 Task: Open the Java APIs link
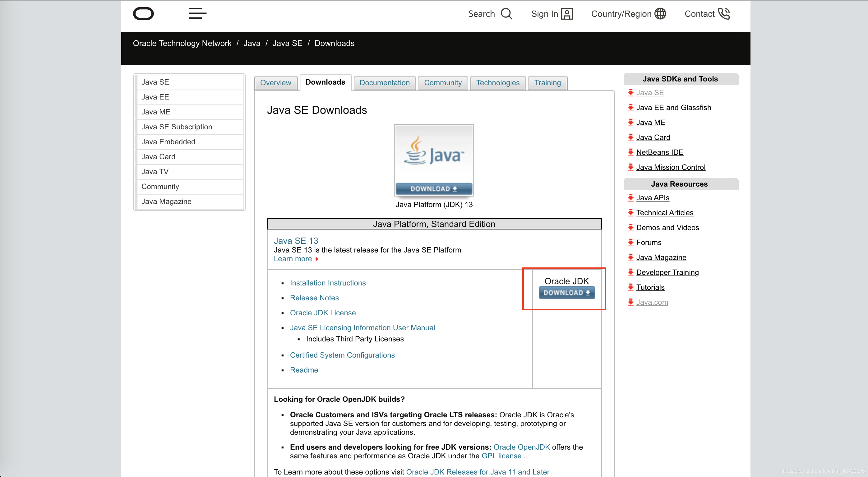(x=653, y=198)
